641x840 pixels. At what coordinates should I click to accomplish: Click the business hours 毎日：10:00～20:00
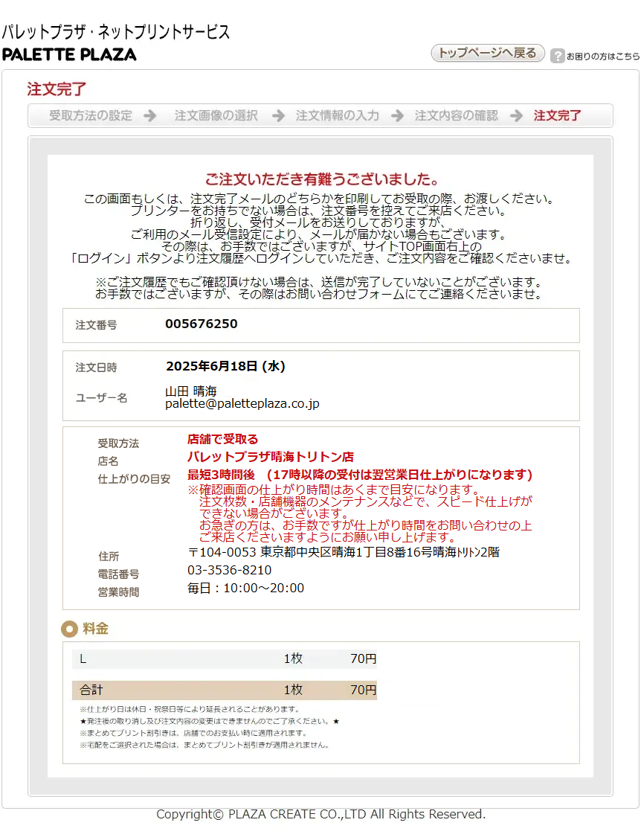pos(246,589)
